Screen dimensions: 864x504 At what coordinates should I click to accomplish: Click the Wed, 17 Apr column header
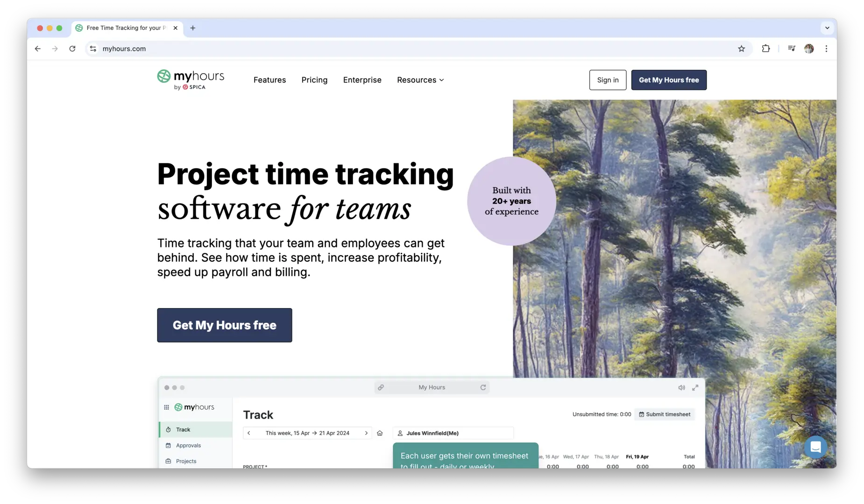[576, 457]
